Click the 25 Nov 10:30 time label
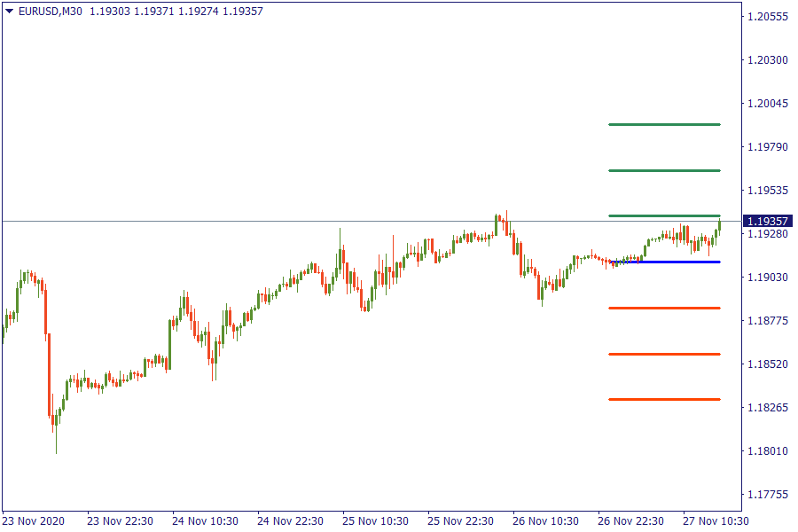 coord(374,520)
